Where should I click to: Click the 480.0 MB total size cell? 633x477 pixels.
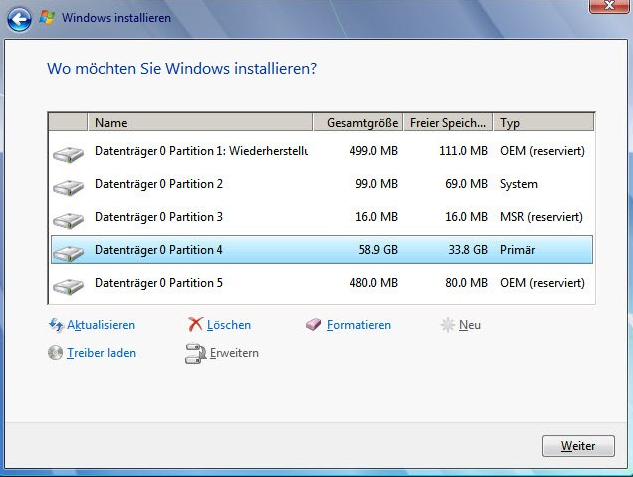373,283
